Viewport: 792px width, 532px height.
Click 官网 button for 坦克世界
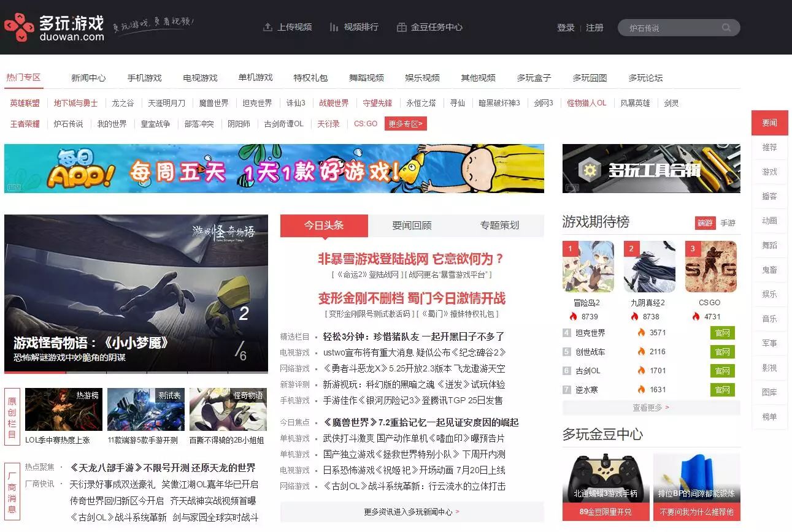(722, 333)
